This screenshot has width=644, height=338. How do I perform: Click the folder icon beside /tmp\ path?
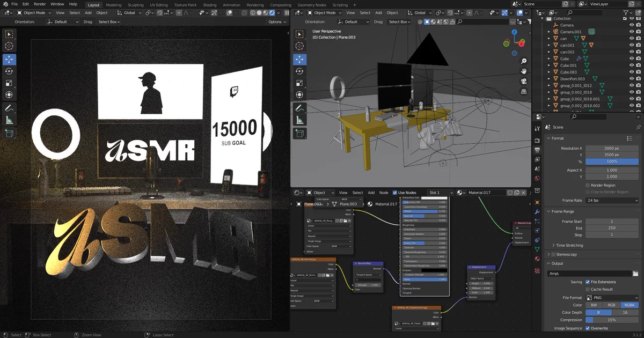(x=635, y=274)
